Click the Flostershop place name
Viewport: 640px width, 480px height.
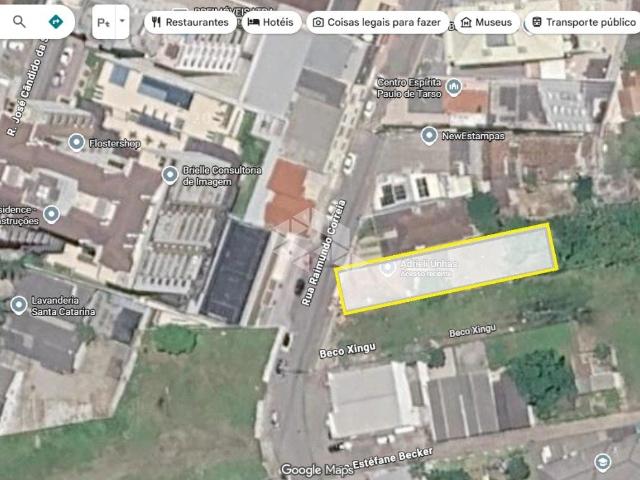[x=115, y=143]
